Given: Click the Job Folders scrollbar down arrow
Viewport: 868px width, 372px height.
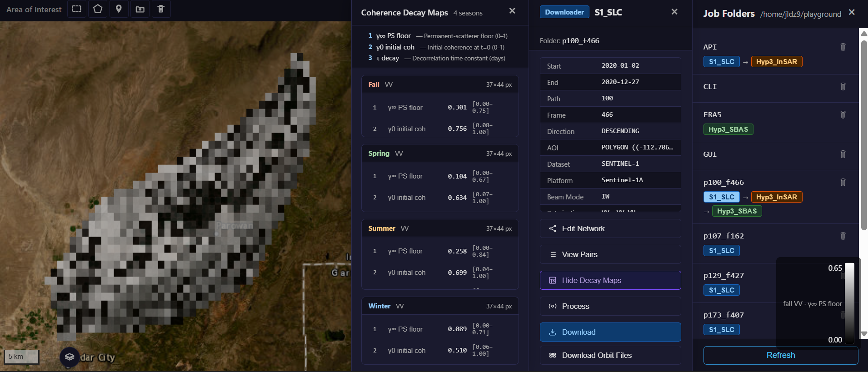Looking at the screenshot, I should 864,334.
